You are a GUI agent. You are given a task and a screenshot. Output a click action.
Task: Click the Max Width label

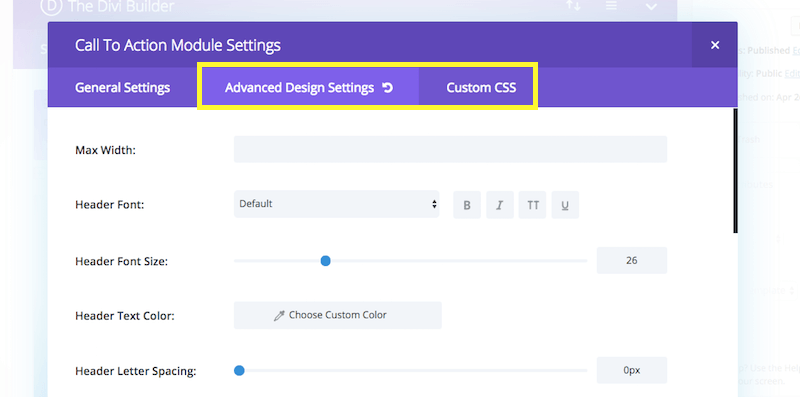106,150
